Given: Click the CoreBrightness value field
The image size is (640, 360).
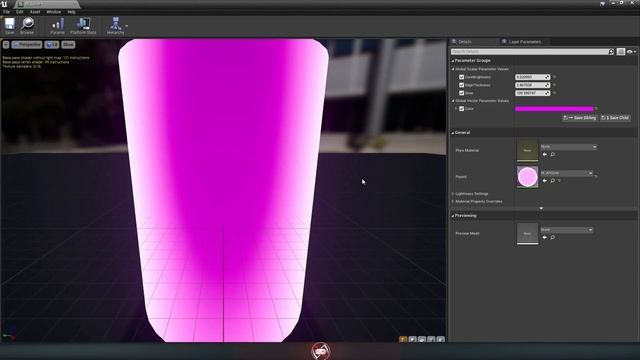Looking at the screenshot, I should pos(532,77).
